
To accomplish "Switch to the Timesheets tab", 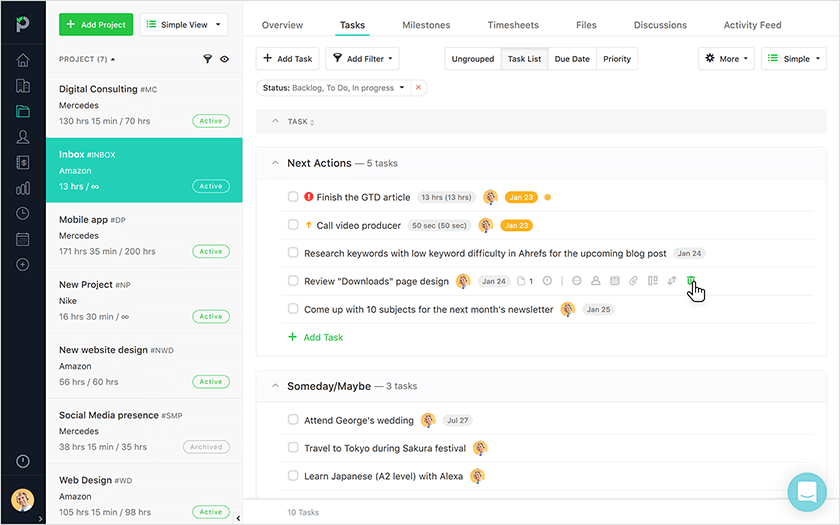I will point(513,25).
